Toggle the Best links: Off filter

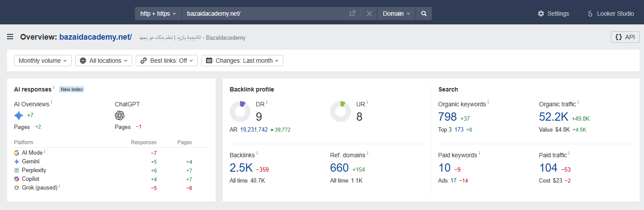coord(167,61)
